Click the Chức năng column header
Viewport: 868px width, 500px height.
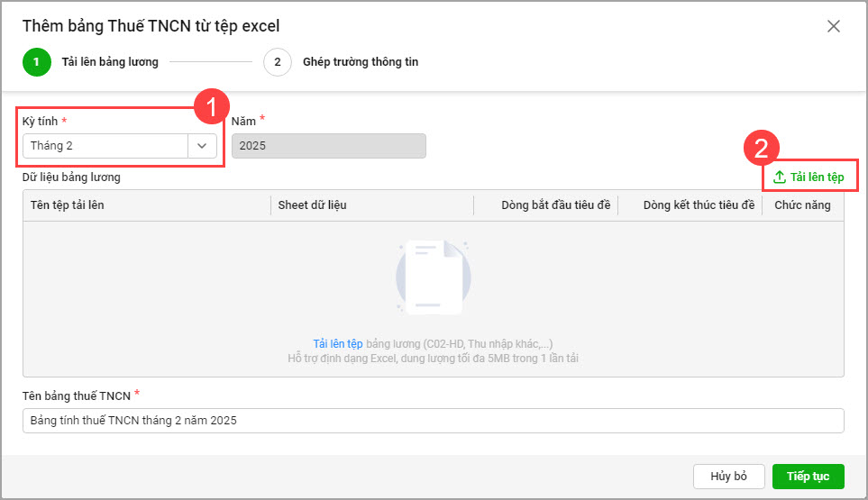802,205
